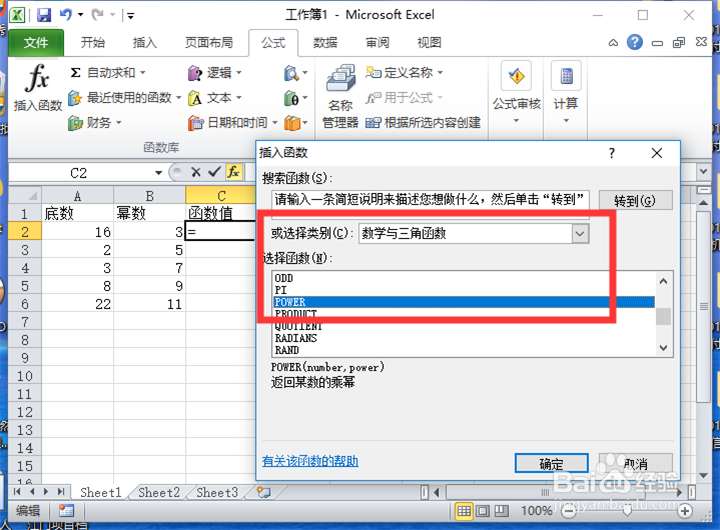Expand formula bar chevron
The height and width of the screenshot is (530, 720).
pos(703,172)
